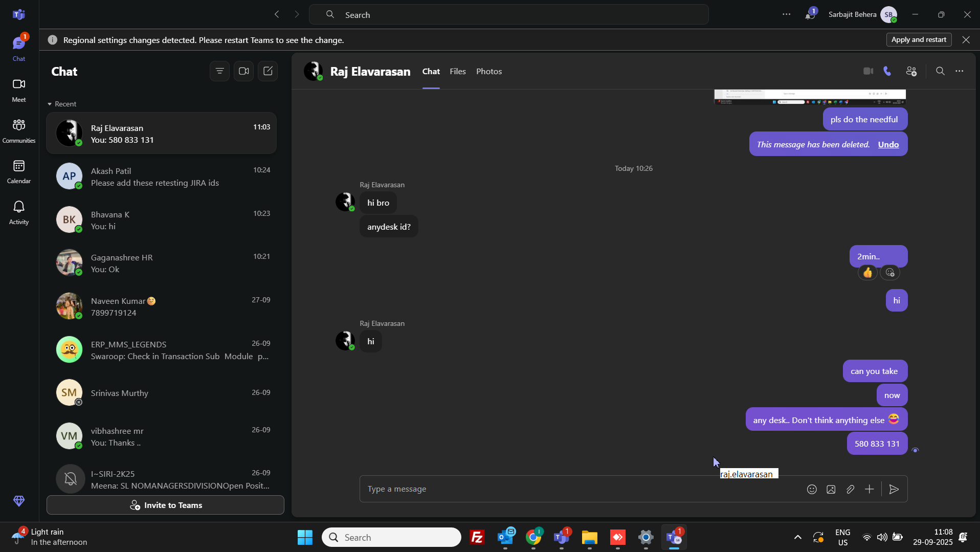Go back in Teams navigation history
The image size is (980, 552).
(x=277, y=14)
